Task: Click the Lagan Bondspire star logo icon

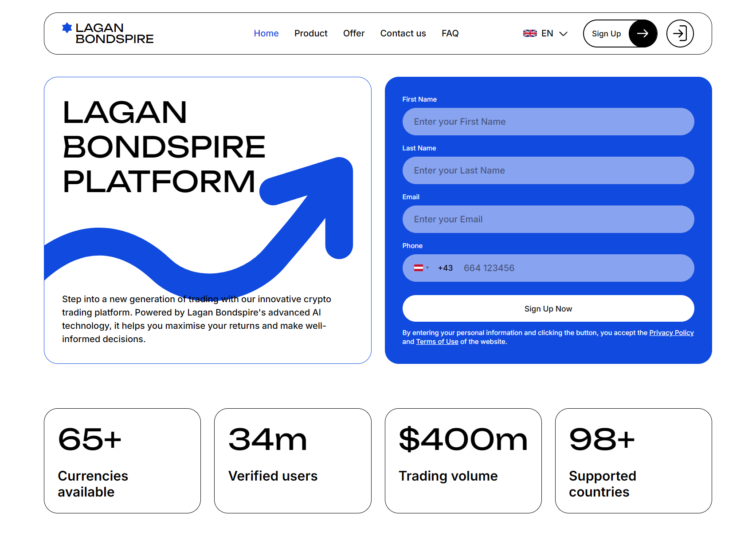Action: point(67,28)
